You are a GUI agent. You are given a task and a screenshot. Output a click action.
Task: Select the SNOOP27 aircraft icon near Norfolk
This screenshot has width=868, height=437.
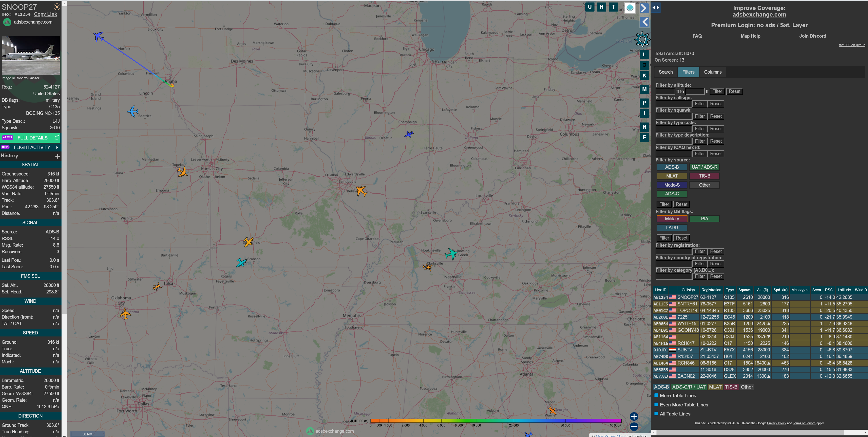point(98,36)
